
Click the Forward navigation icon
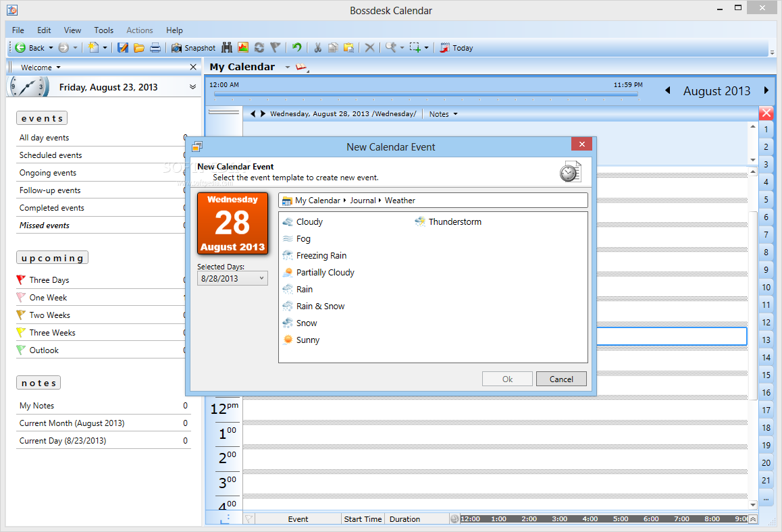[x=63, y=48]
